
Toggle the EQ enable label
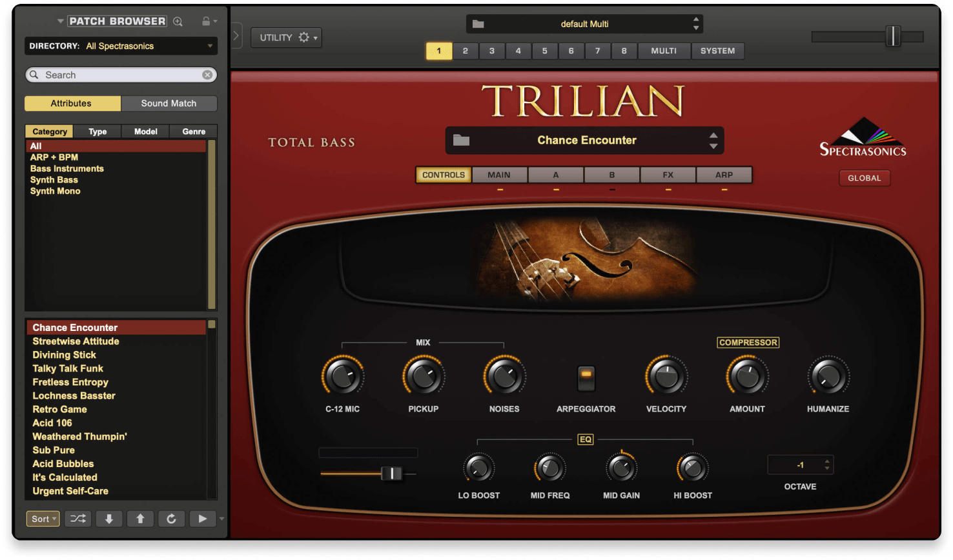coord(585,439)
